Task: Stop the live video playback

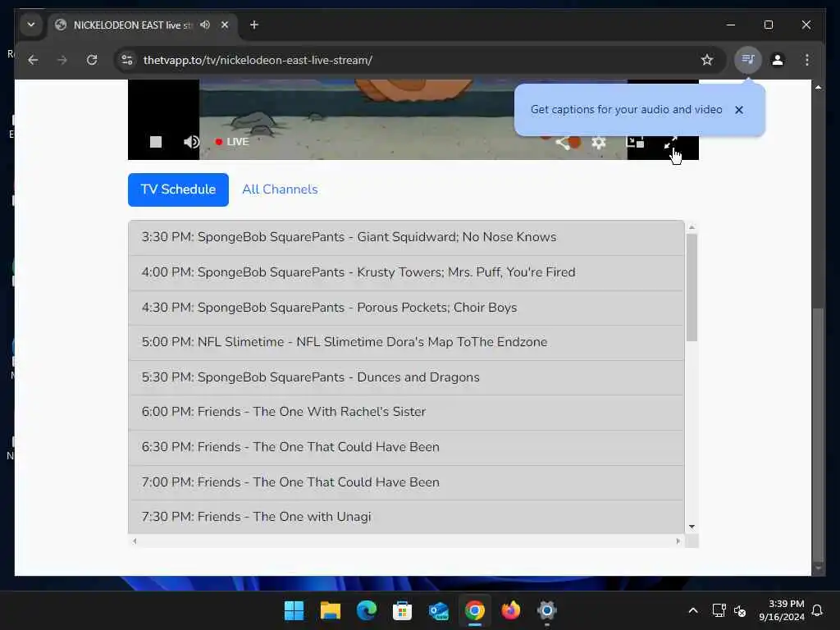Action: (x=155, y=142)
